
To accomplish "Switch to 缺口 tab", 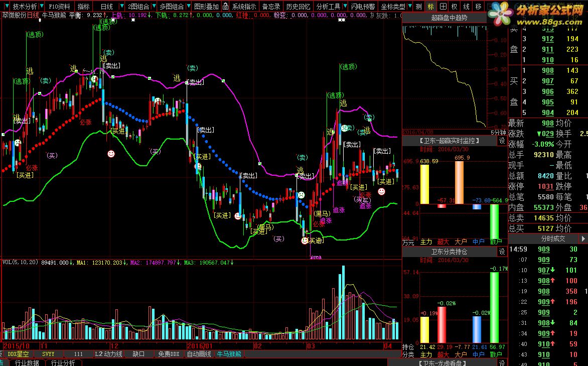I will coord(139,354).
